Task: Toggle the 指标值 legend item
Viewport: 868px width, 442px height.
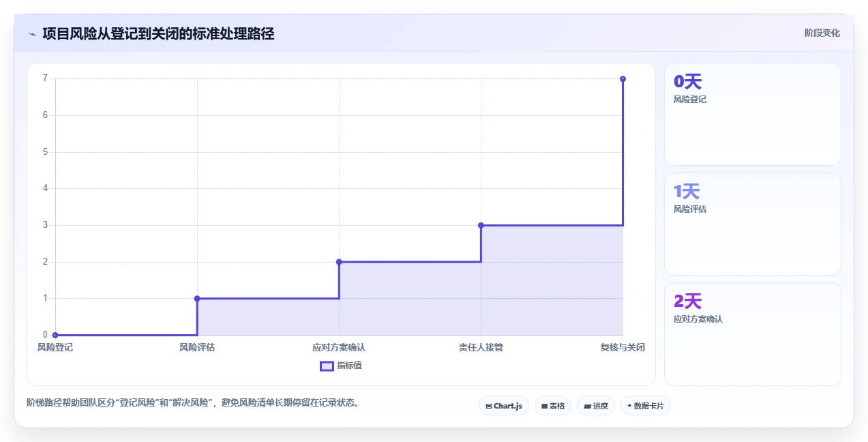Action: pyautogui.click(x=341, y=366)
